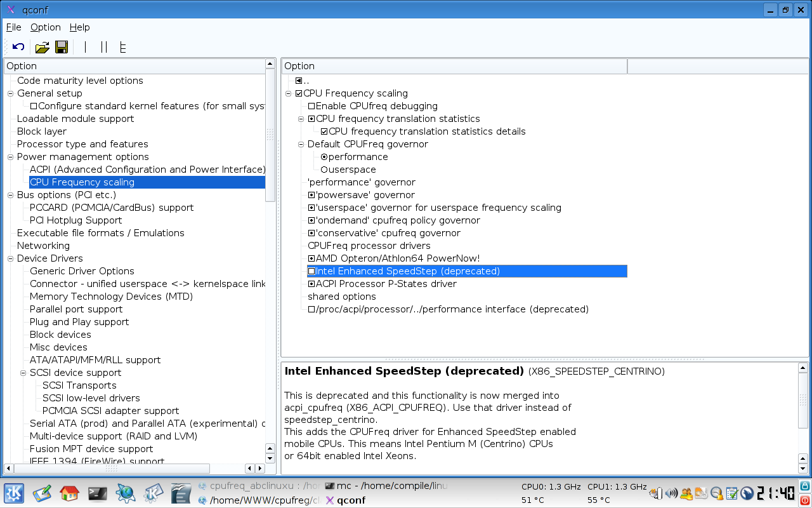
Task: Collapse the 'Device Drivers' tree node
Action: coord(10,258)
